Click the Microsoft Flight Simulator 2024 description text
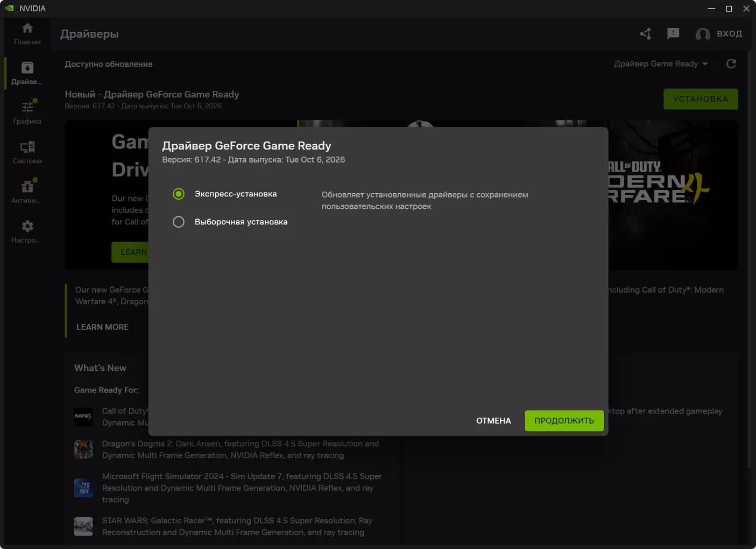 [242, 488]
